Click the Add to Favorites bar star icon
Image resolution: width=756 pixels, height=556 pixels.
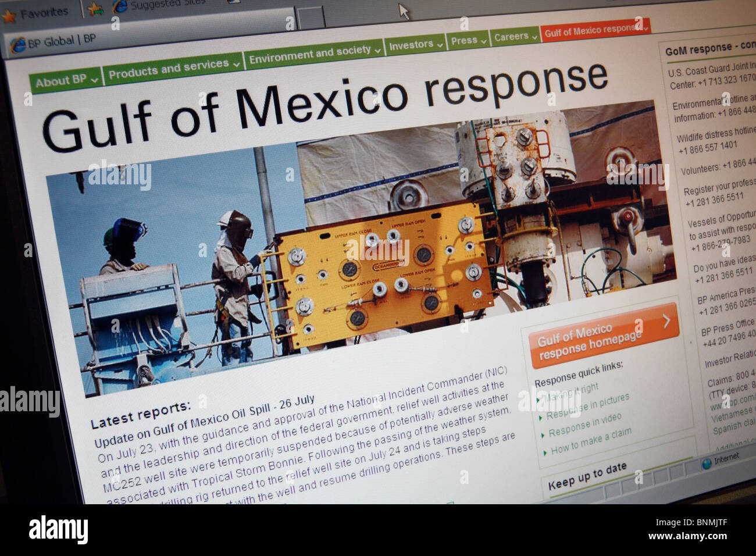[x=95, y=9]
